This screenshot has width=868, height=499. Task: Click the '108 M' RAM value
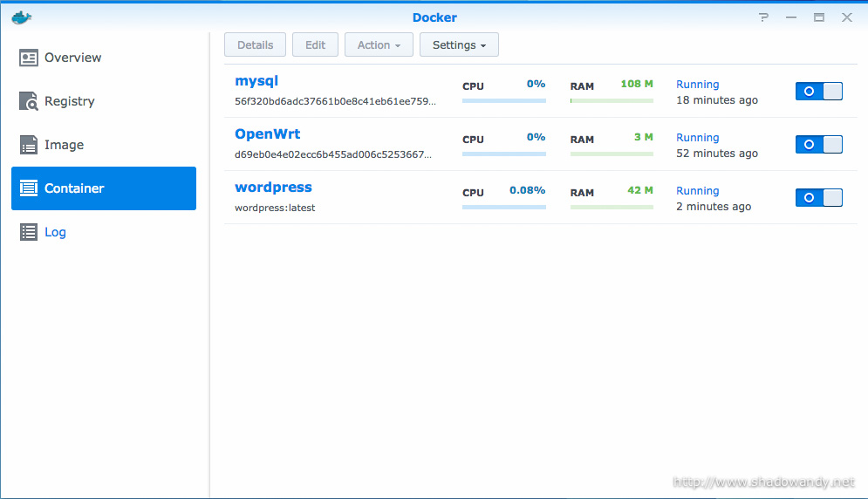click(637, 84)
